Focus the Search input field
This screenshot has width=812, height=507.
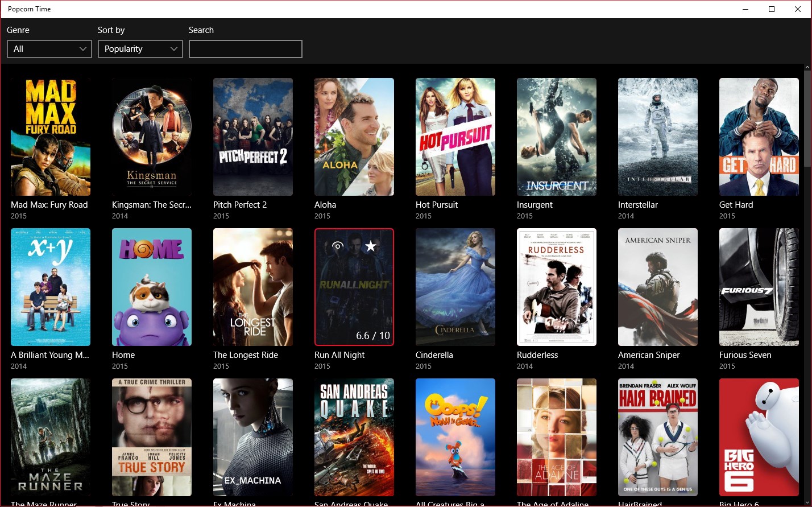[x=246, y=49]
